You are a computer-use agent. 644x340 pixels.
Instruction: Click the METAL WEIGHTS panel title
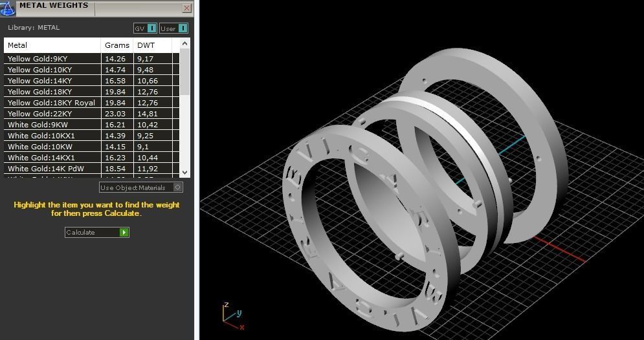pos(54,5)
